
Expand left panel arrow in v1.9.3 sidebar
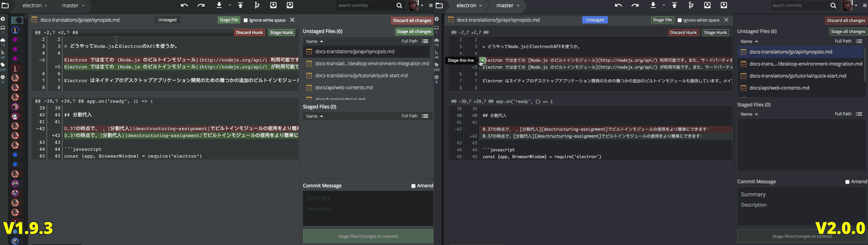click(3, 19)
